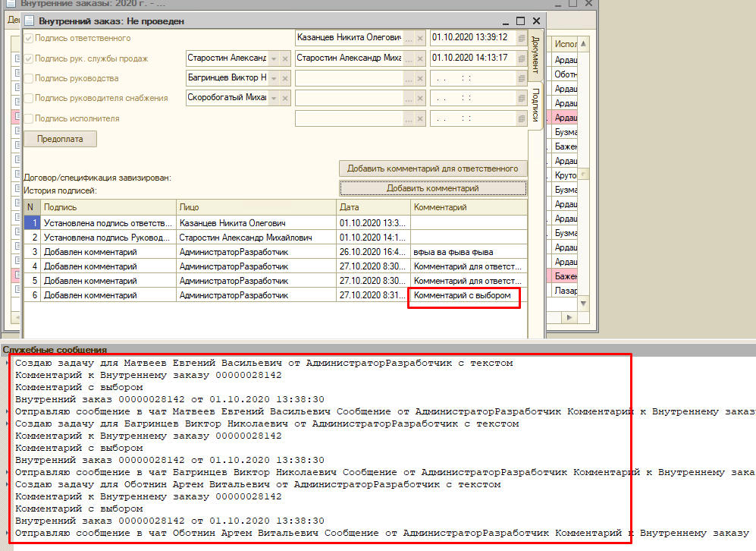The height and width of the screenshot is (551, 756).
Task: Click message Отправляю сообщение в чат Матвеев Евгений
Action: [385, 411]
